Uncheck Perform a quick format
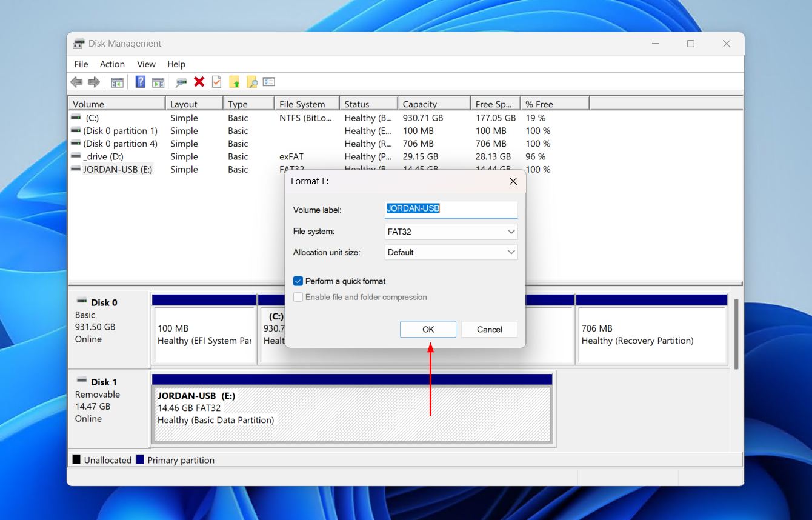This screenshot has height=520, width=812. click(x=298, y=281)
